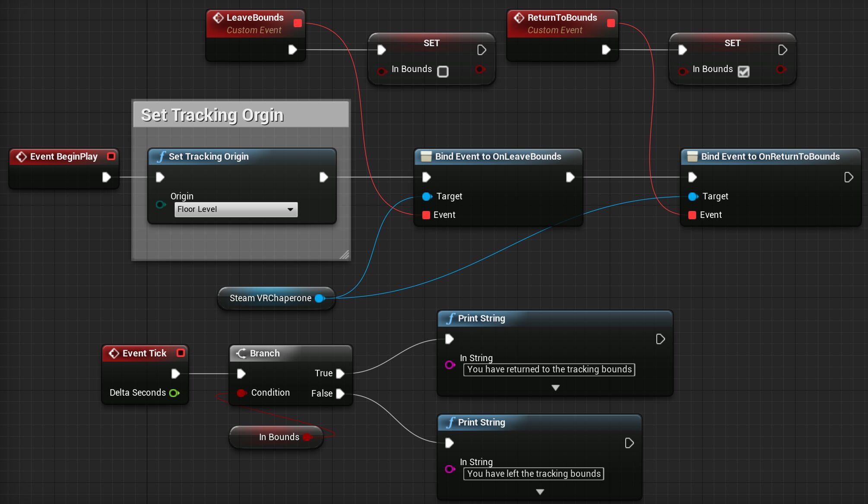Click the In String field reading You have left the tracking bounds
This screenshot has width=868, height=504.
coord(534,473)
